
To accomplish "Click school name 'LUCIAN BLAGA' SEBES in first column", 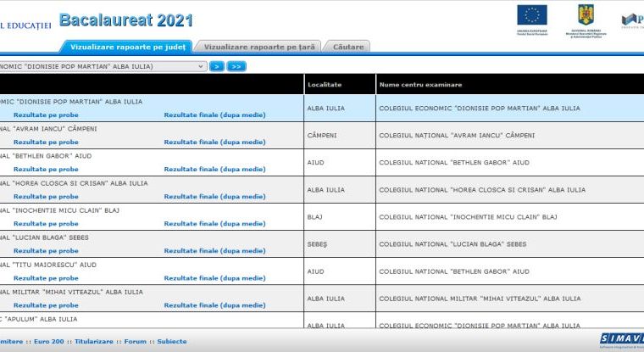I will 44,237.
